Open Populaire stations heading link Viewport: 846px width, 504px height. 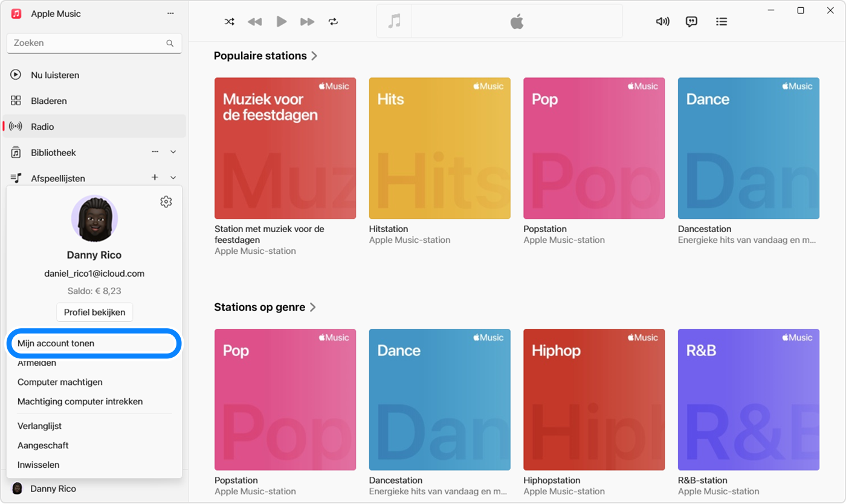[x=266, y=56]
